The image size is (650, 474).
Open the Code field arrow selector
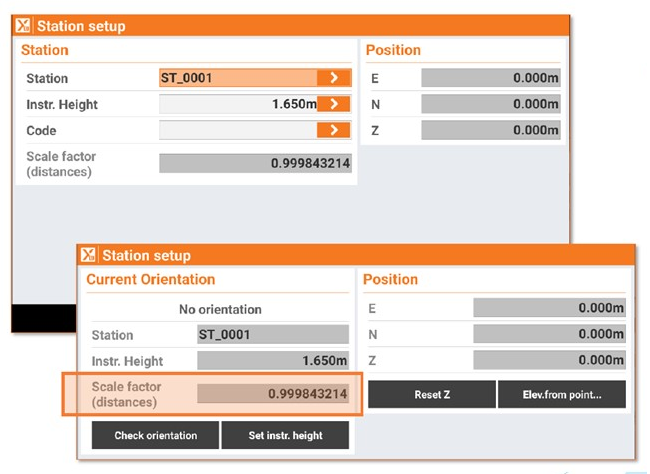click(x=334, y=130)
